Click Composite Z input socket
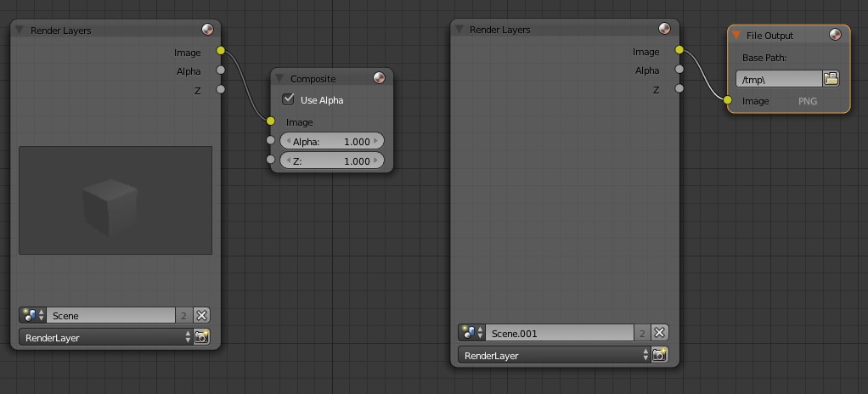The height and width of the screenshot is (394, 868). coord(270,160)
